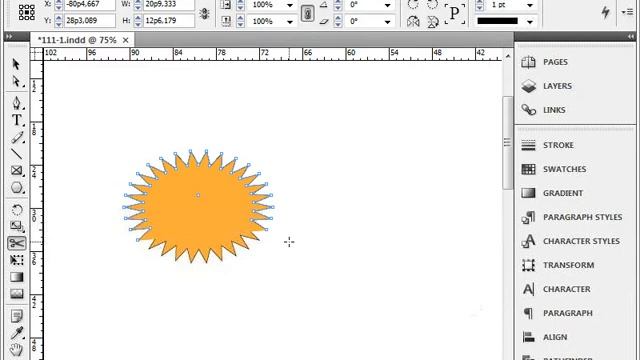This screenshot has height=360, width=640.
Task: Click Rotate 90° Counter-clockwise icon
Action: 432,5
